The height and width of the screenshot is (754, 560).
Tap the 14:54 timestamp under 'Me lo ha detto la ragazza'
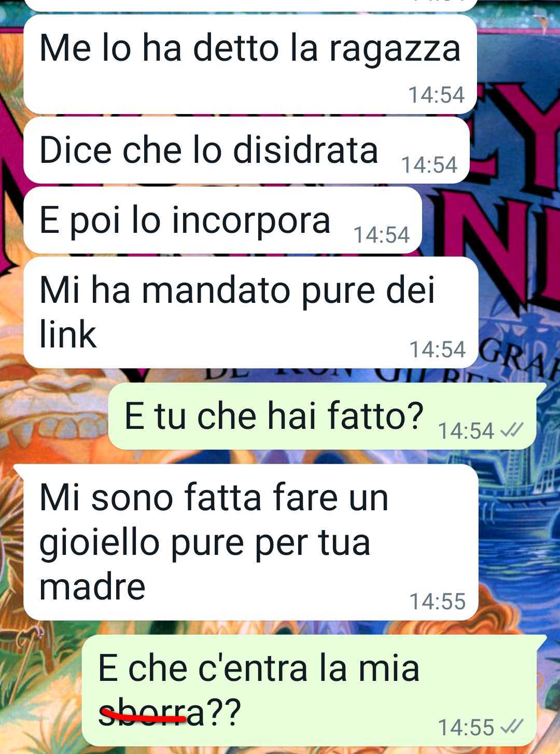437,95
